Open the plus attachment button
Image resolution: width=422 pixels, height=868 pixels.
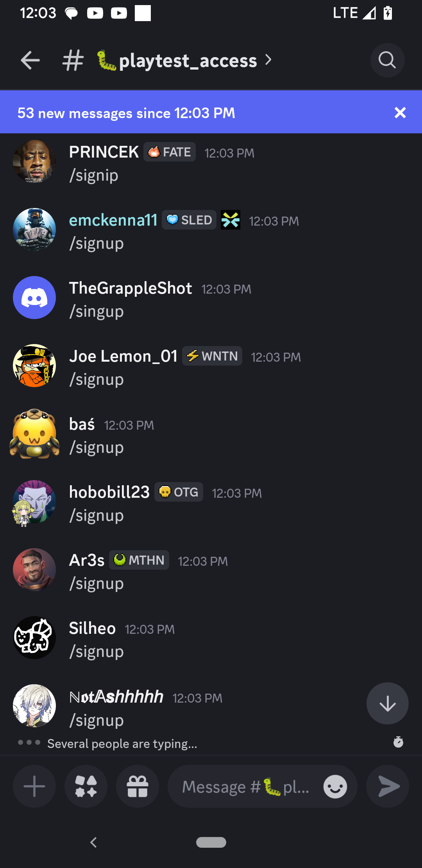click(34, 786)
